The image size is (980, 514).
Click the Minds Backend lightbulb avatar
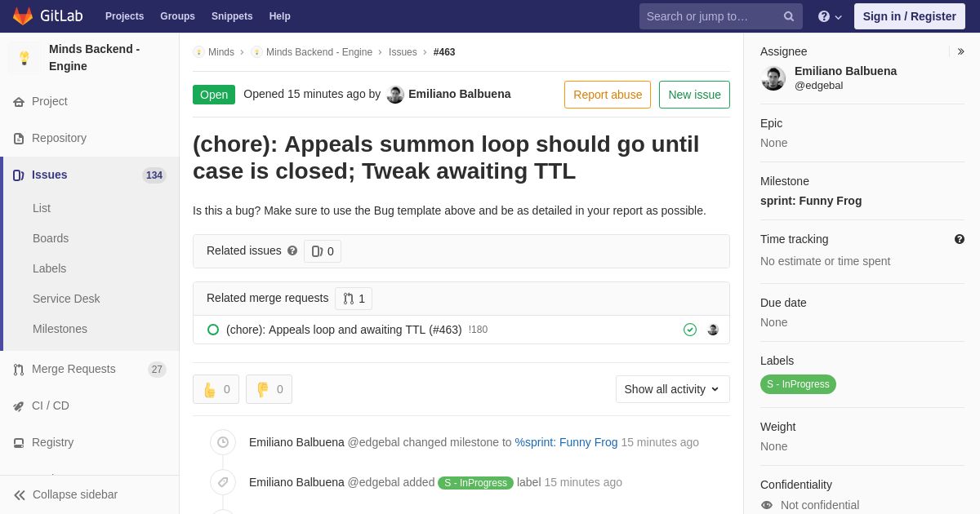(24, 58)
